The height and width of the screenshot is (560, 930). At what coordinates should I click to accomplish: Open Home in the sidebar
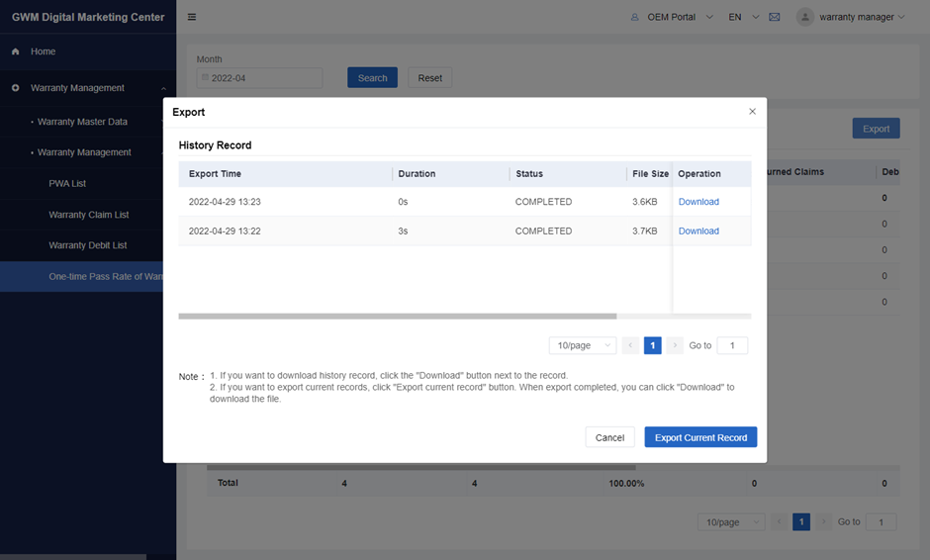coord(44,51)
